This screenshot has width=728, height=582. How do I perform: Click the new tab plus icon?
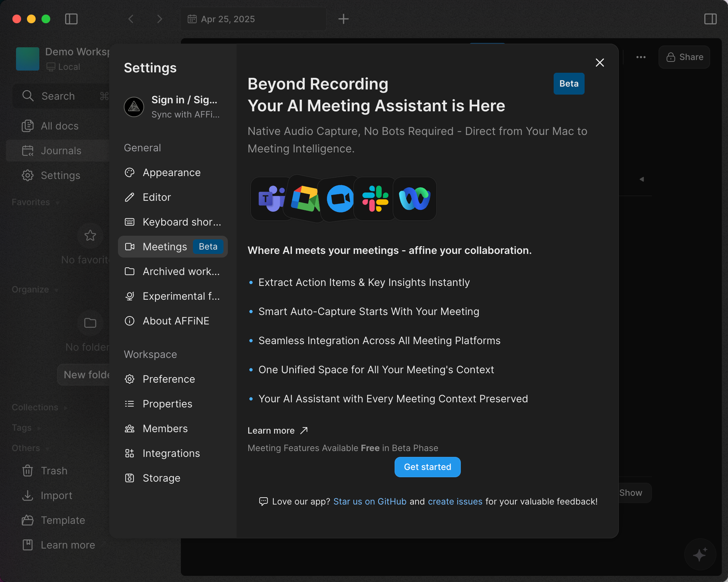tap(343, 19)
